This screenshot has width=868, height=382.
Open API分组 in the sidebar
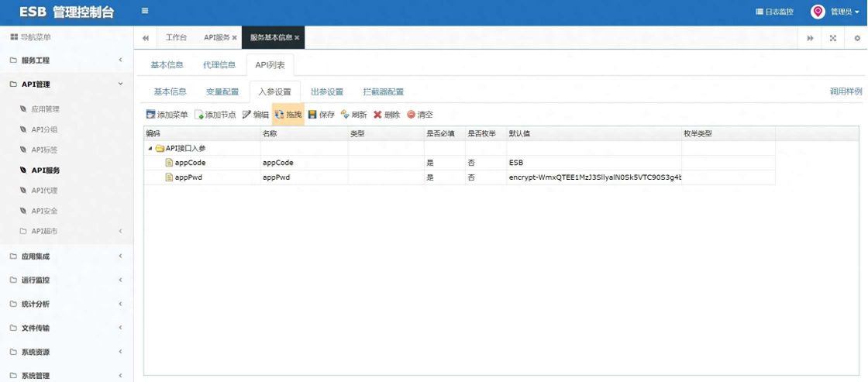[44, 129]
